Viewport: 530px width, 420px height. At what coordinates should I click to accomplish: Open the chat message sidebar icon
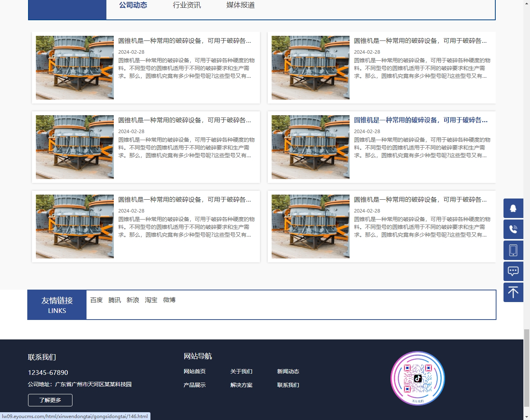pyautogui.click(x=513, y=271)
